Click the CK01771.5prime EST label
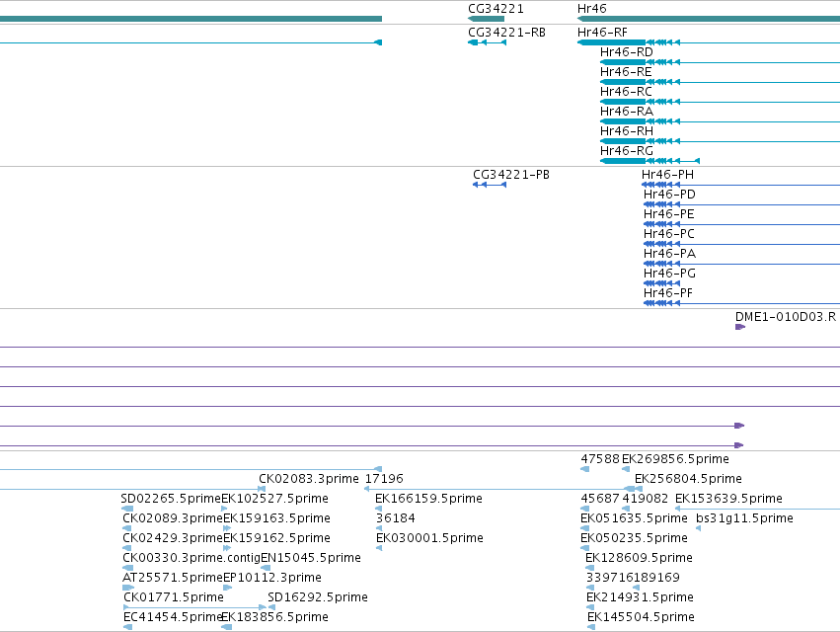 (174, 597)
